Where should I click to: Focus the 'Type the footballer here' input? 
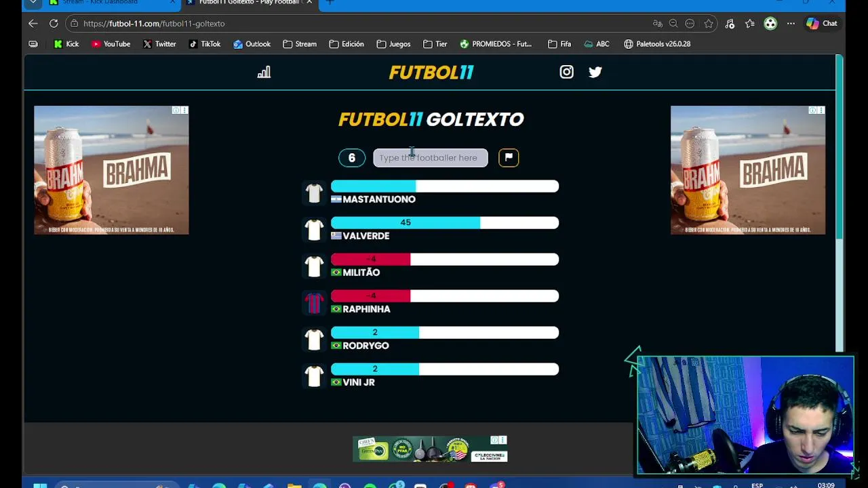coord(431,157)
